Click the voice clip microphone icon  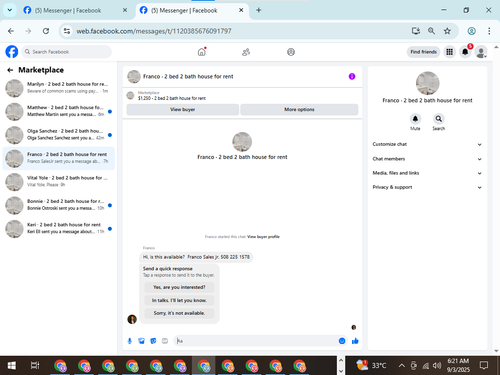click(130, 341)
